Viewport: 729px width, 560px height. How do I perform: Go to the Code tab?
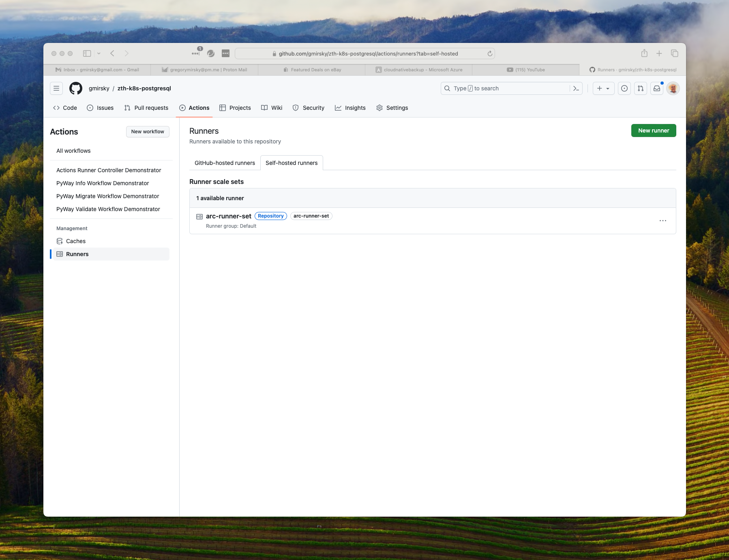pyautogui.click(x=65, y=108)
